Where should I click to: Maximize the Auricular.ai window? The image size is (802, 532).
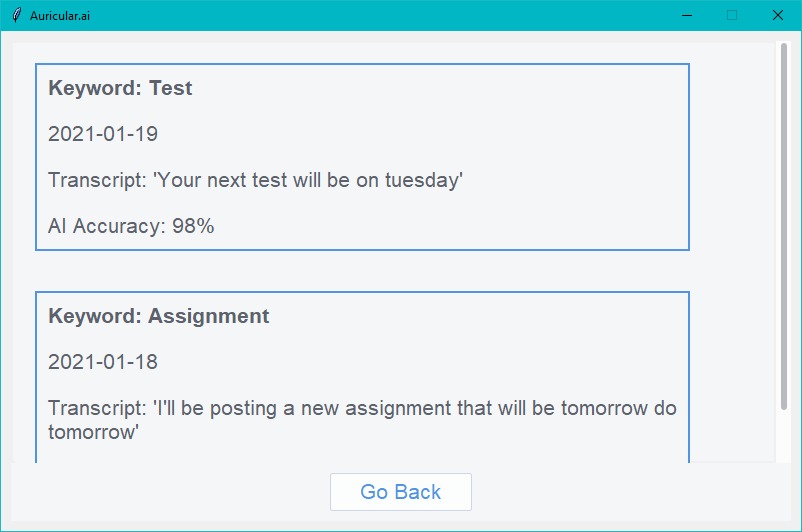732,15
